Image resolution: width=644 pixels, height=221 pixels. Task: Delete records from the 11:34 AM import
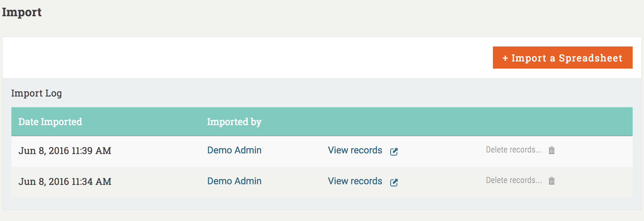(x=514, y=180)
